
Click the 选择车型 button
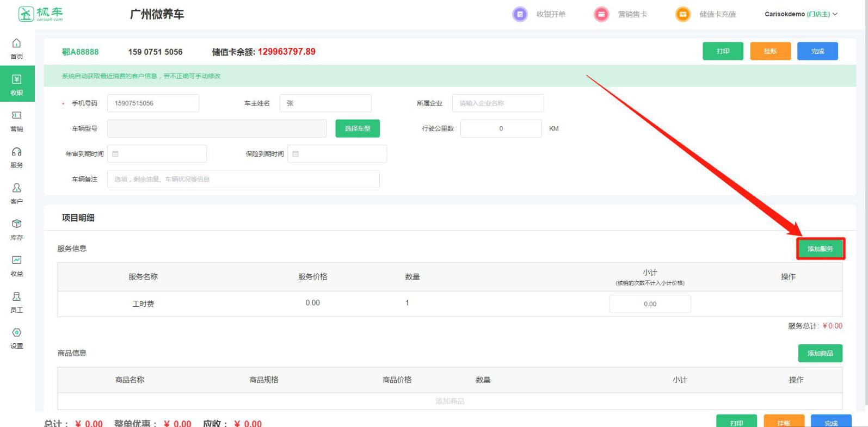pyautogui.click(x=358, y=128)
